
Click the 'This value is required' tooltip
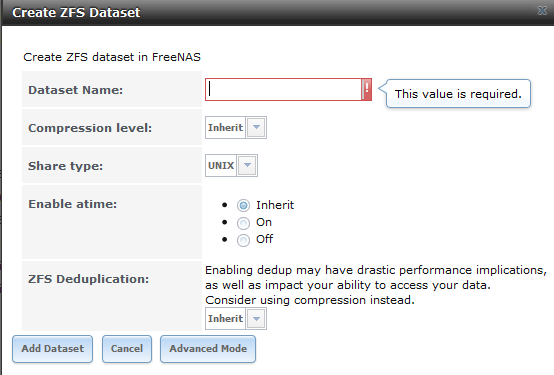(458, 94)
